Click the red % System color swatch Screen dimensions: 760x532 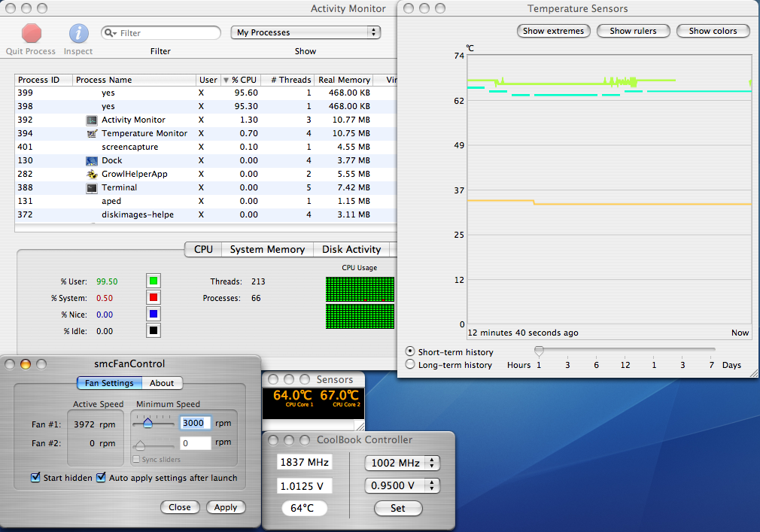154,297
